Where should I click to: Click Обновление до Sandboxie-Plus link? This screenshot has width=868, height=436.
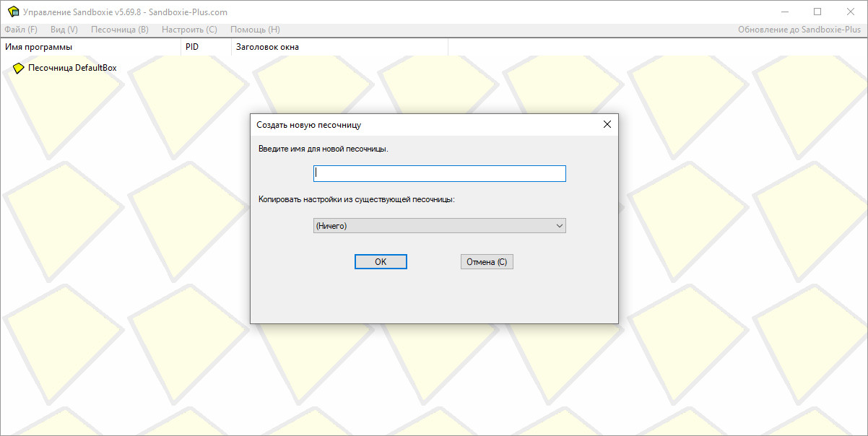799,30
